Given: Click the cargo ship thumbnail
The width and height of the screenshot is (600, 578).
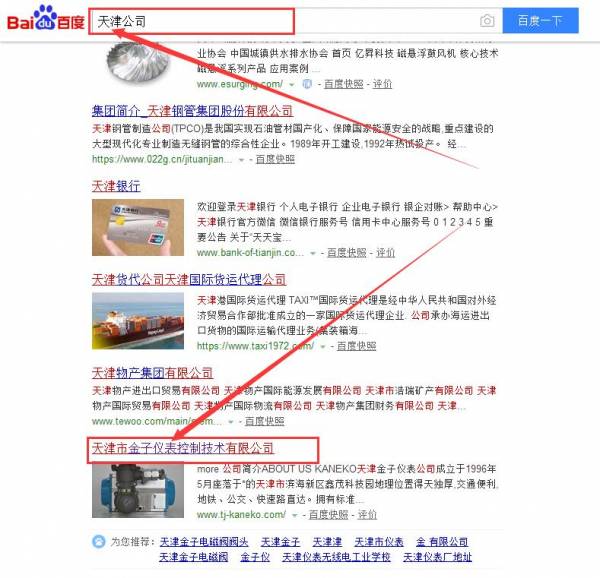Looking at the screenshot, I should (138, 321).
